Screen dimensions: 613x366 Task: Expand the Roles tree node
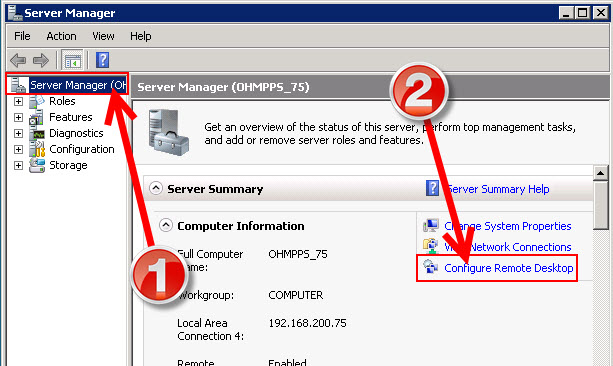click(18, 102)
